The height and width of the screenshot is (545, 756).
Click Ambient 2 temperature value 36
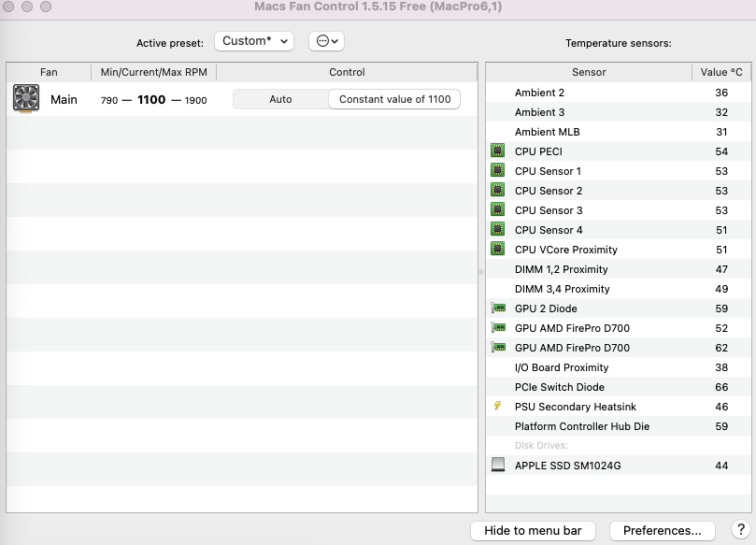721,93
